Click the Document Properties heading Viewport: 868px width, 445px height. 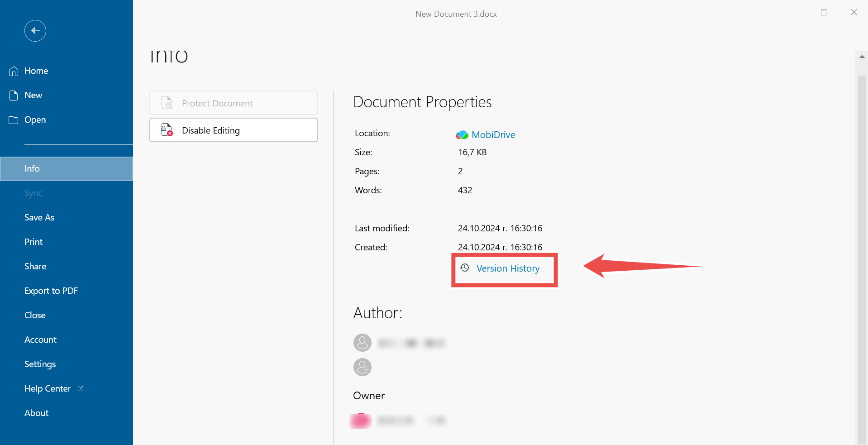coord(422,102)
